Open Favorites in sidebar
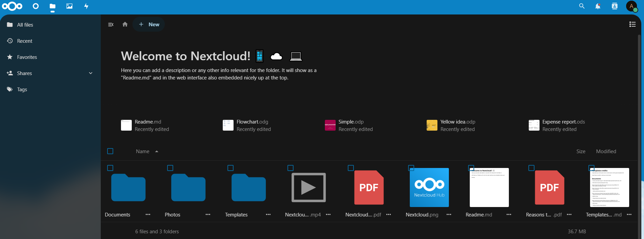This screenshot has width=644, height=239. tap(51, 57)
